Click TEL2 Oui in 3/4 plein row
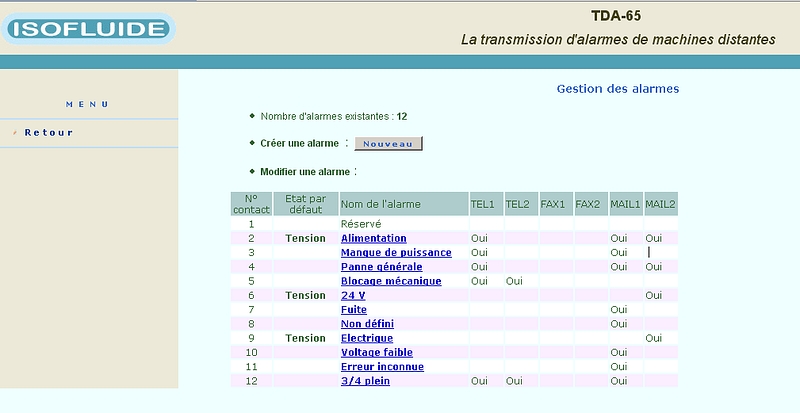 (x=514, y=381)
